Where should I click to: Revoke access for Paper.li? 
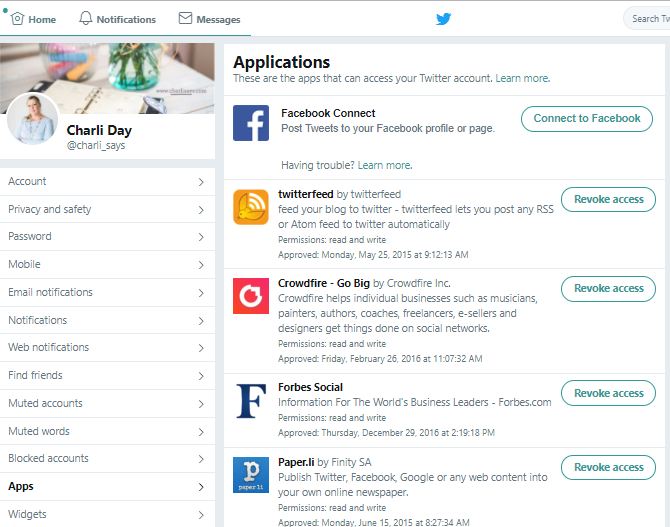point(608,467)
